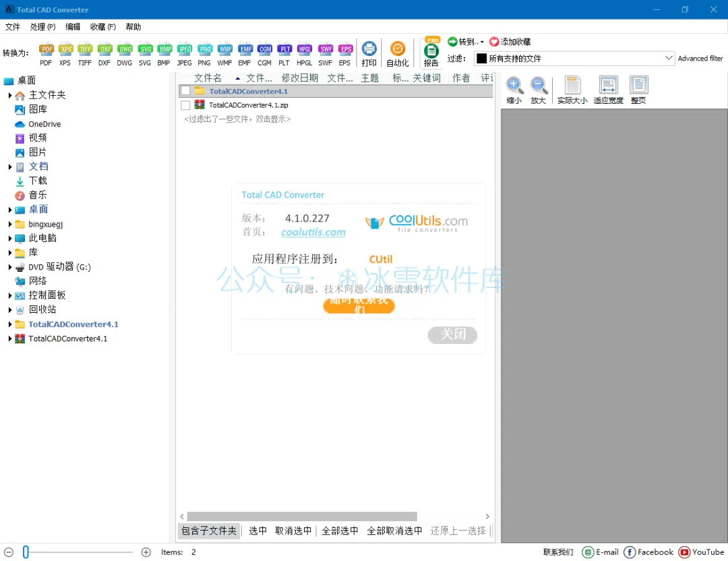Set preview to actual size (实际大小)
Viewport: 728px width, 561px height.
[x=572, y=90]
